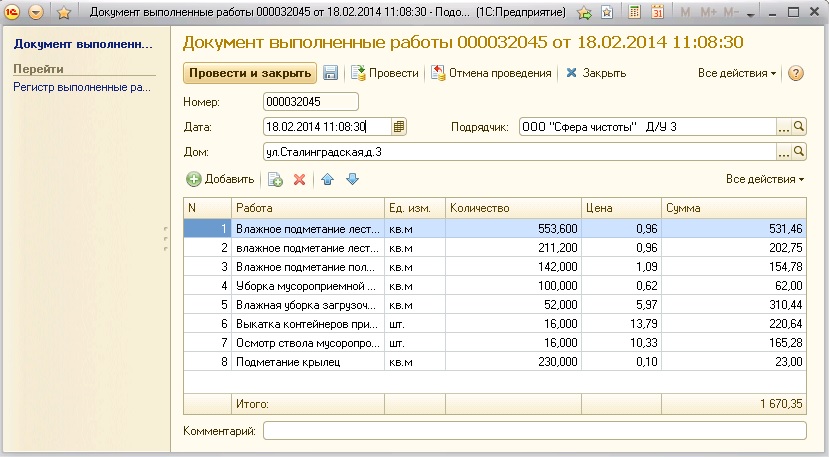Click Отмена проведения button
The height and width of the screenshot is (457, 829).
coord(491,73)
